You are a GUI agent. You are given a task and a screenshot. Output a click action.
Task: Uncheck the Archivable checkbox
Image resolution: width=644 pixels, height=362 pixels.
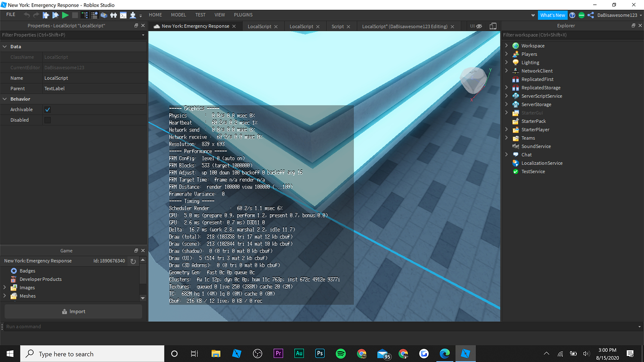47,109
